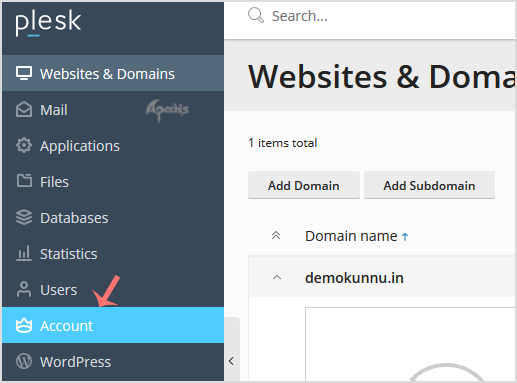Click the Applications gear icon

click(24, 145)
